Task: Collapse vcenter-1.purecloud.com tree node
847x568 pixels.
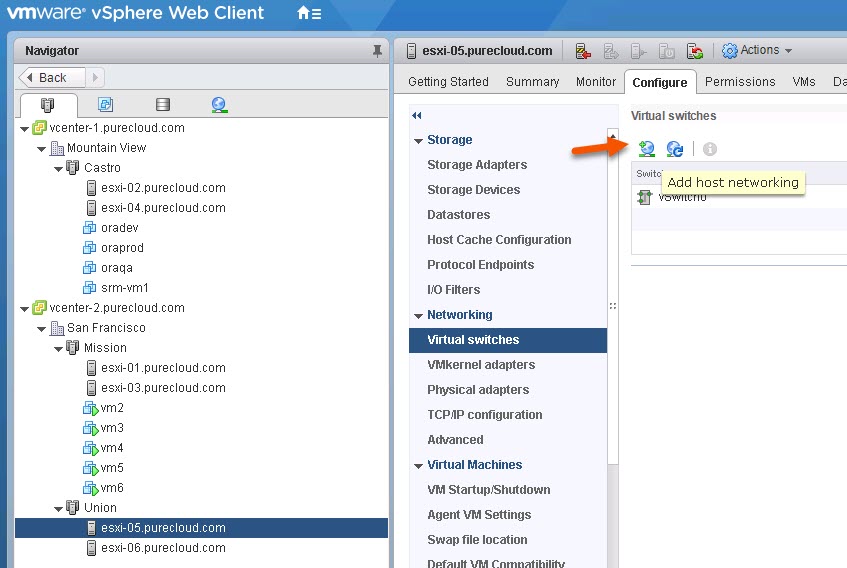Action: point(24,129)
